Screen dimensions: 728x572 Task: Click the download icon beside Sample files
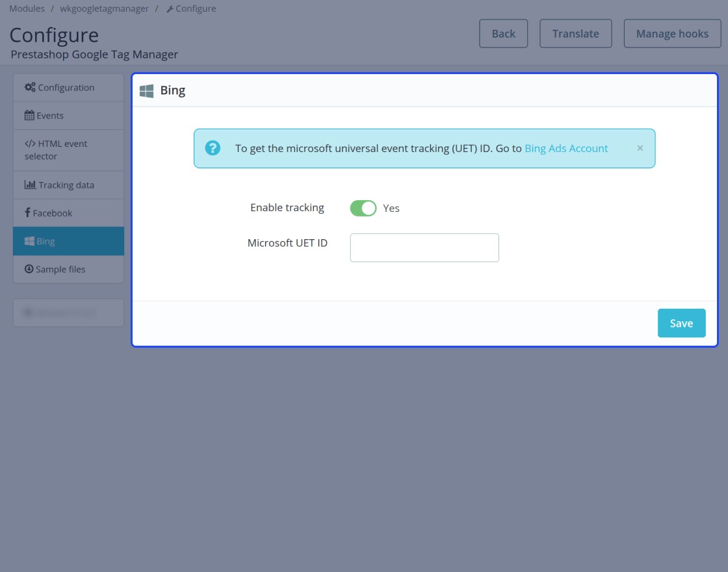tap(29, 269)
